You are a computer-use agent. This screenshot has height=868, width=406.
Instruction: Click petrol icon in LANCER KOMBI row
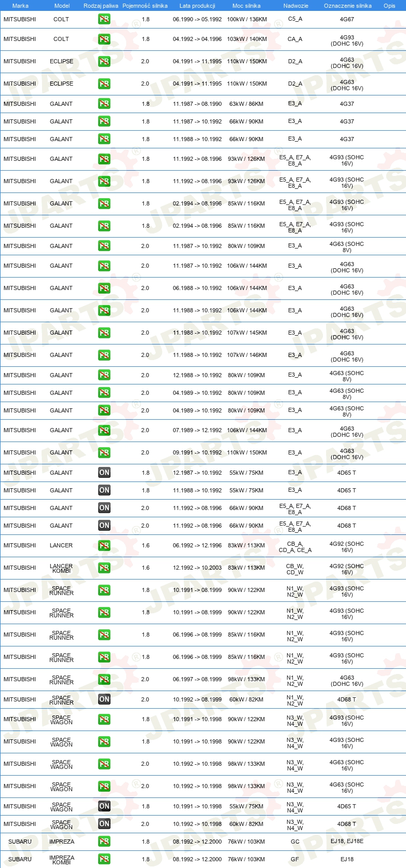(104, 568)
